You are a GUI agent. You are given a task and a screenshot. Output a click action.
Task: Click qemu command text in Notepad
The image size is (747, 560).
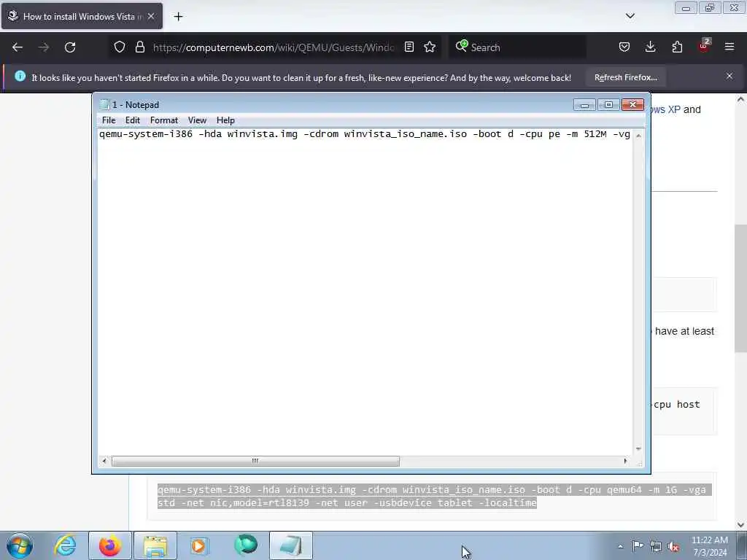[x=365, y=134]
